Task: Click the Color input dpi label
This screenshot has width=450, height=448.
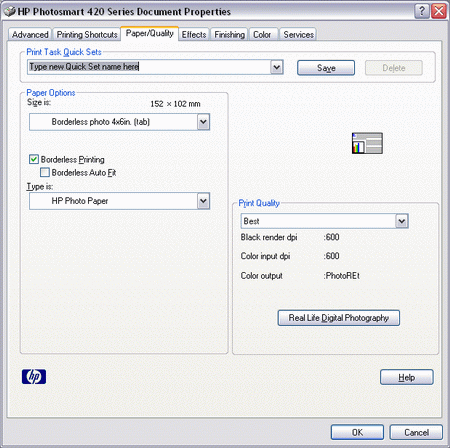Action: pos(265,256)
